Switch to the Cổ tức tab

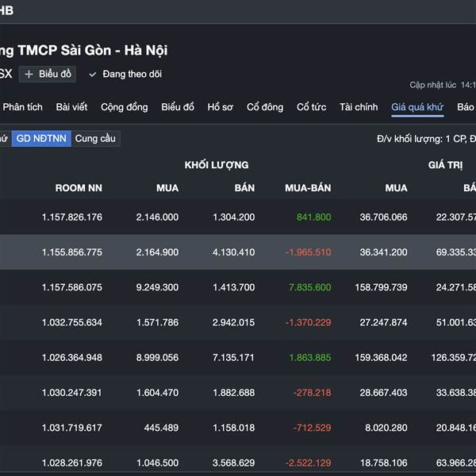pos(312,107)
